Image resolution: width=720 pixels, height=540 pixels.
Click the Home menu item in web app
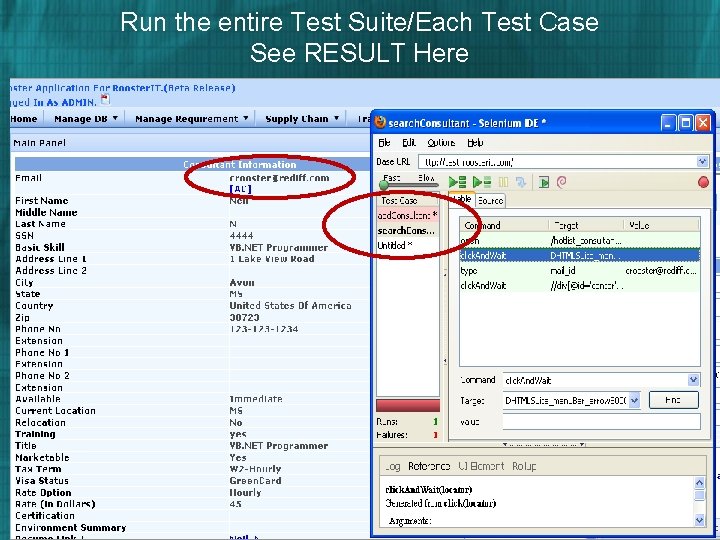(x=24, y=119)
